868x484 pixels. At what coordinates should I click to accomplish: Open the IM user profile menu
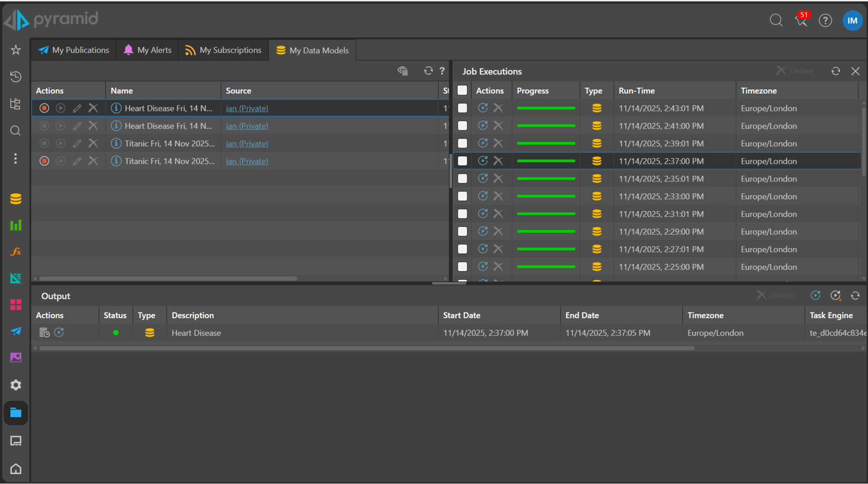(852, 21)
